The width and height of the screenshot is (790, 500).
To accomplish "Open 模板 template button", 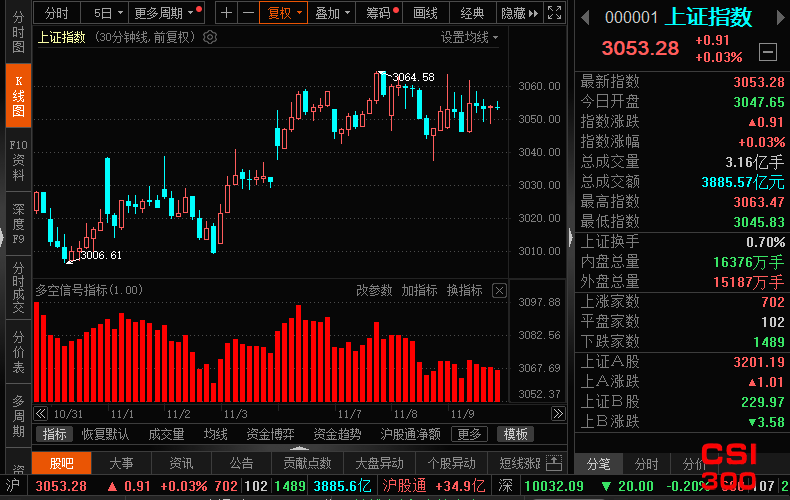I will tap(515, 434).
